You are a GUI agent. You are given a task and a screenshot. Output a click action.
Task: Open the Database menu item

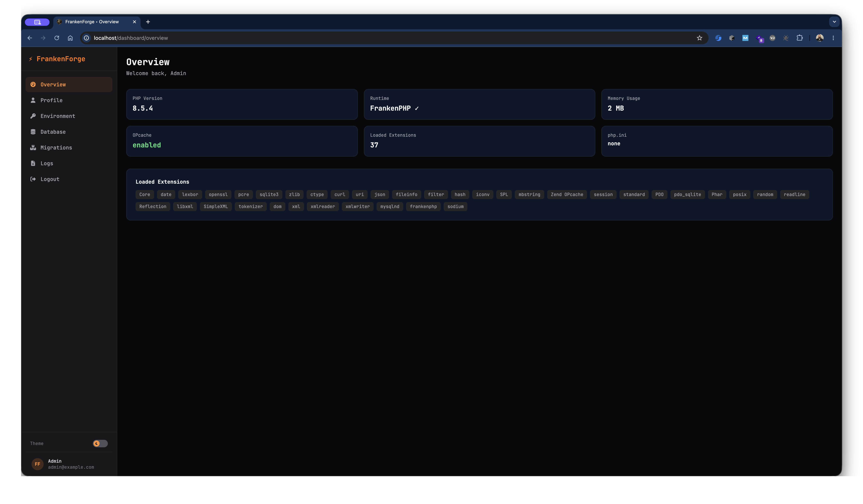(x=69, y=132)
